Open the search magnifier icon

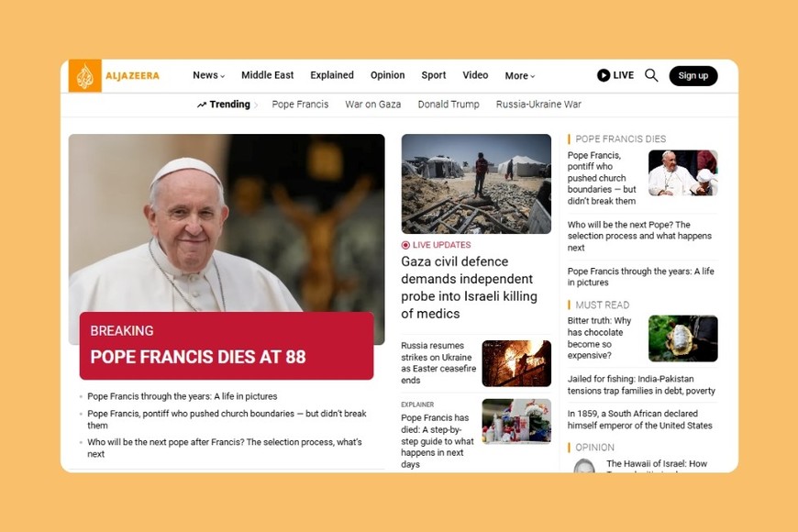point(651,75)
